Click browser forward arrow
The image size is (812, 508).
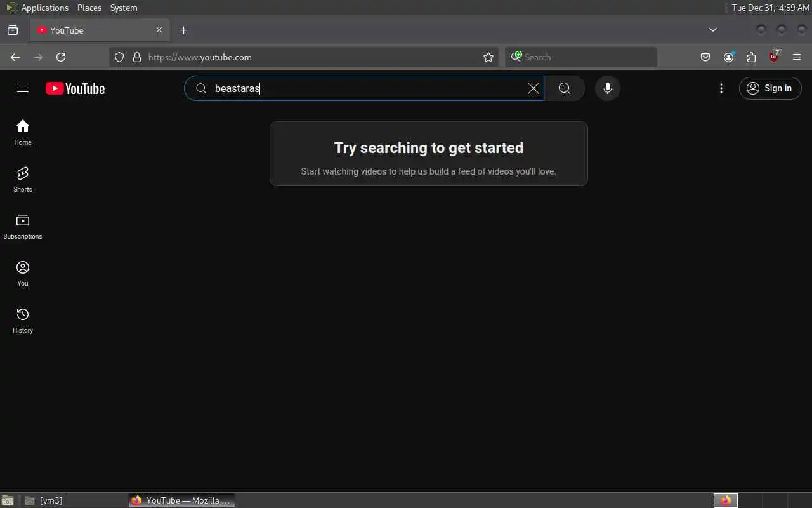(x=38, y=57)
